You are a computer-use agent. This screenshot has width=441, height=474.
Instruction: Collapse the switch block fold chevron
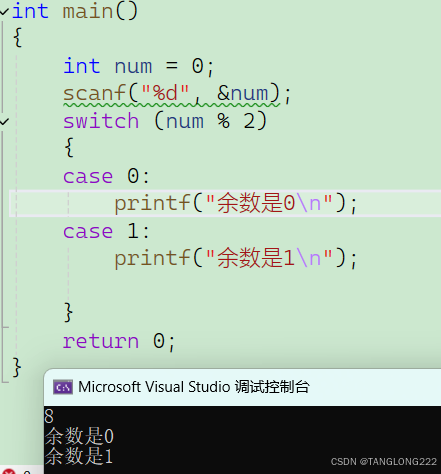(x=4, y=121)
